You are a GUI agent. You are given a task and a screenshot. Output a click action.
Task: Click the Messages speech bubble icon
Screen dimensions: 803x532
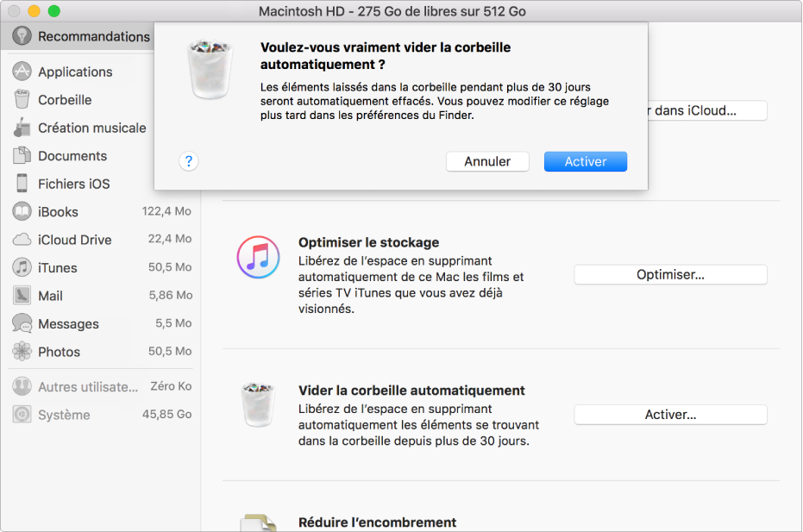22,323
